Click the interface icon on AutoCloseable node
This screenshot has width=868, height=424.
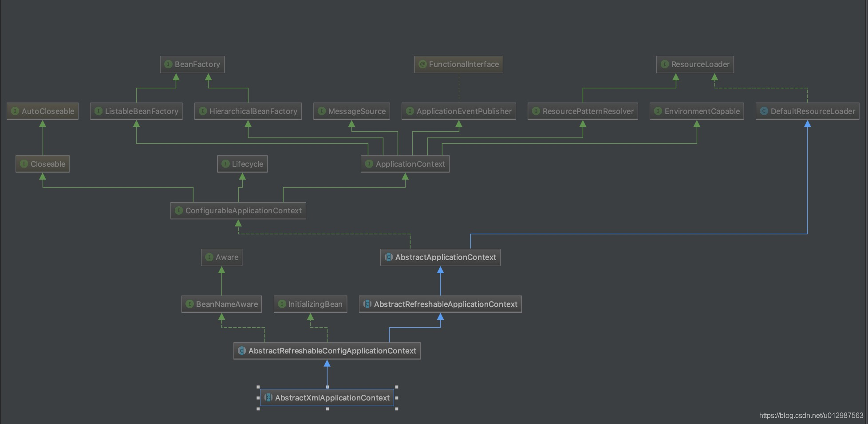(14, 111)
